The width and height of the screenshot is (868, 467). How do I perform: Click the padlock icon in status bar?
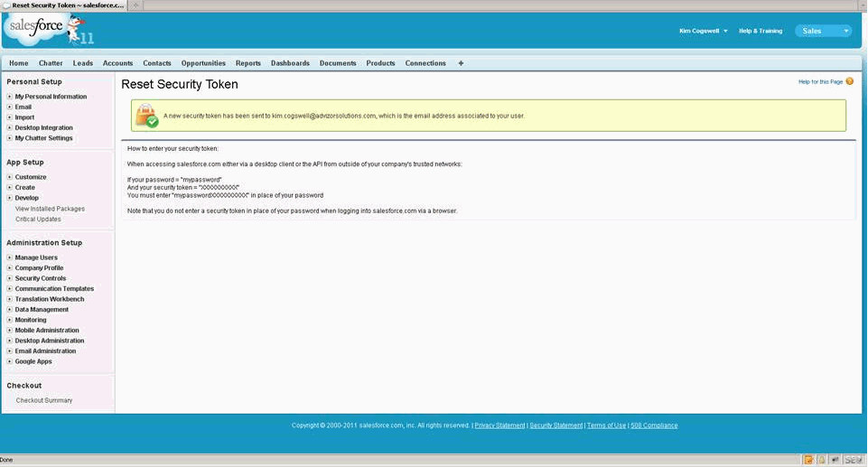tap(822, 460)
